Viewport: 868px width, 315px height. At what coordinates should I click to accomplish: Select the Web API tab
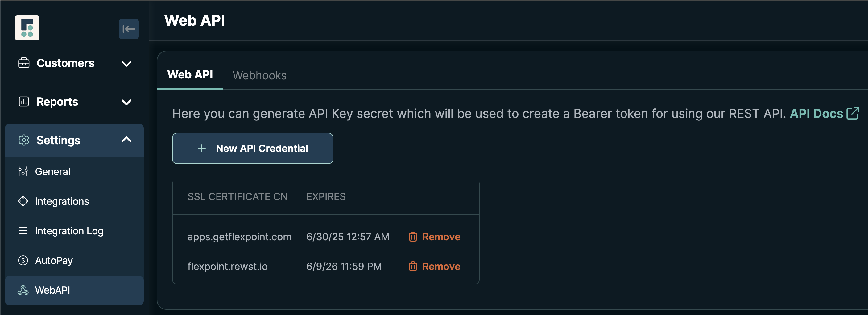[x=190, y=75]
